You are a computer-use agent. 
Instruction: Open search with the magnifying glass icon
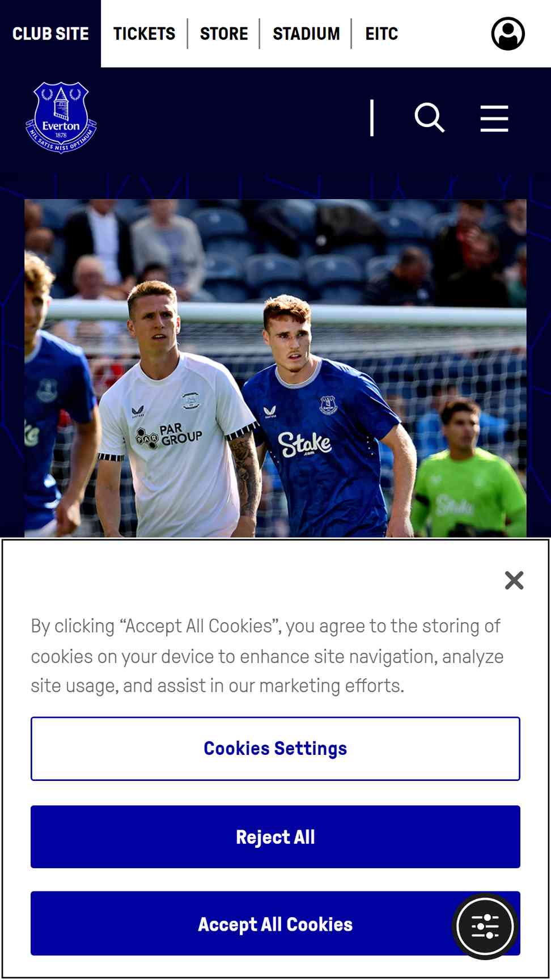(430, 118)
